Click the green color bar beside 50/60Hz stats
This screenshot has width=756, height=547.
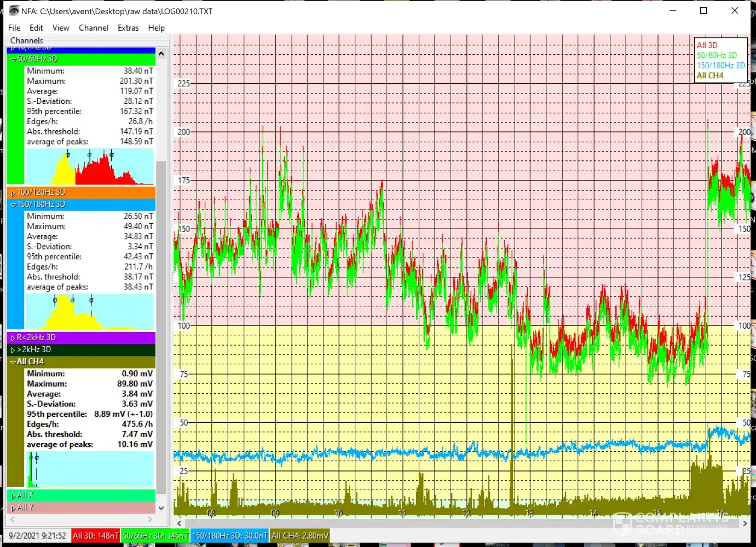15,125
